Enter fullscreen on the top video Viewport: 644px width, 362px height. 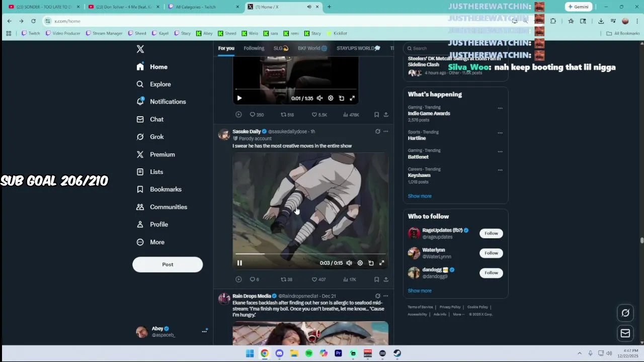(352, 99)
